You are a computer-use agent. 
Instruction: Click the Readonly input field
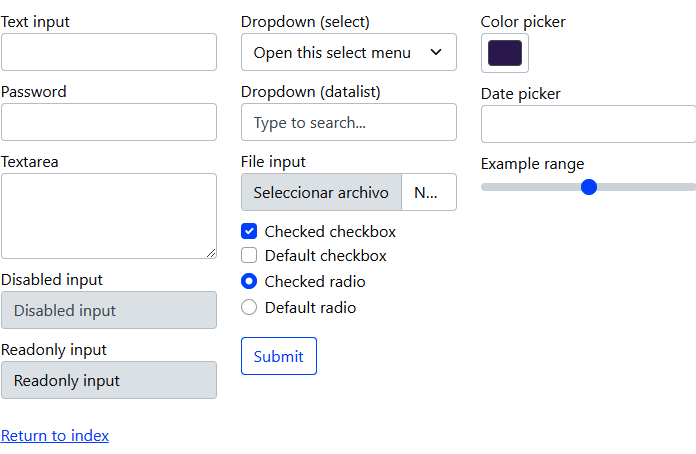pyautogui.click(x=109, y=381)
